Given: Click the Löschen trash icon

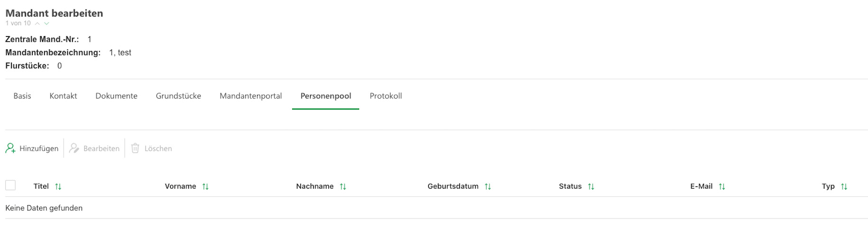Looking at the screenshot, I should 135,148.
